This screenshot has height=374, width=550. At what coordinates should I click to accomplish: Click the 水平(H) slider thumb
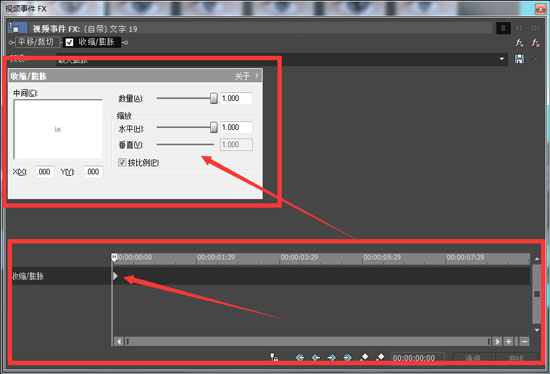(214, 127)
